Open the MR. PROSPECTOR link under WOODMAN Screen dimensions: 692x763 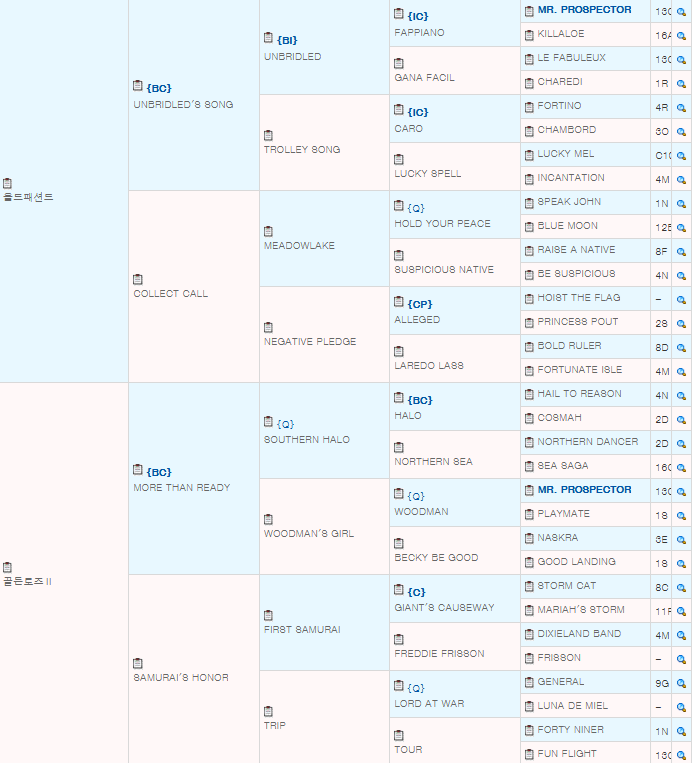click(x=584, y=490)
